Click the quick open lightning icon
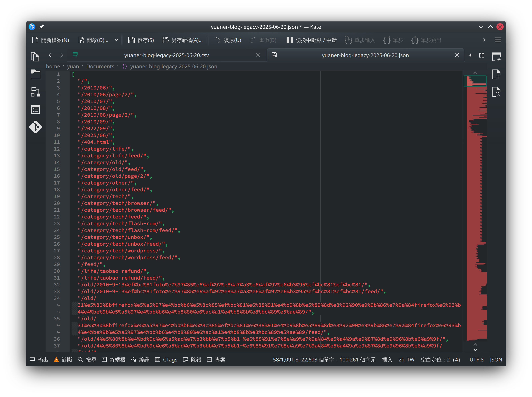532x397 pixels. pos(470,55)
